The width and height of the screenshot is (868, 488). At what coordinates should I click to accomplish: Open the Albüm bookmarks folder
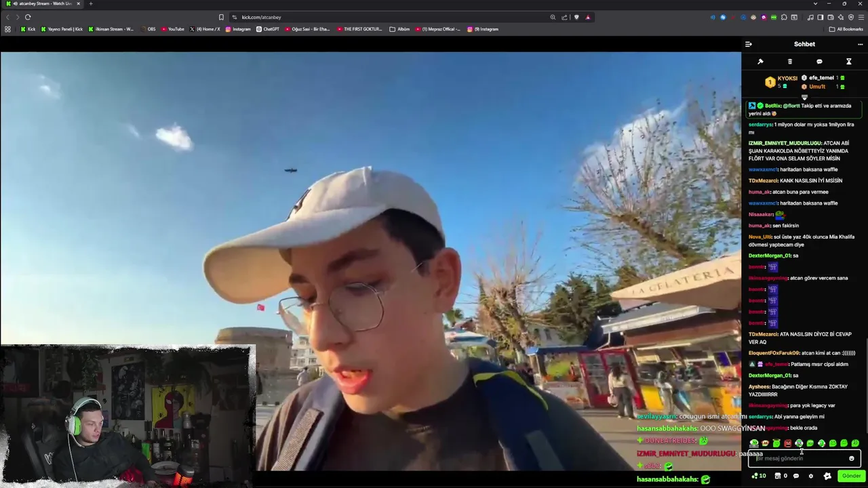tap(399, 29)
